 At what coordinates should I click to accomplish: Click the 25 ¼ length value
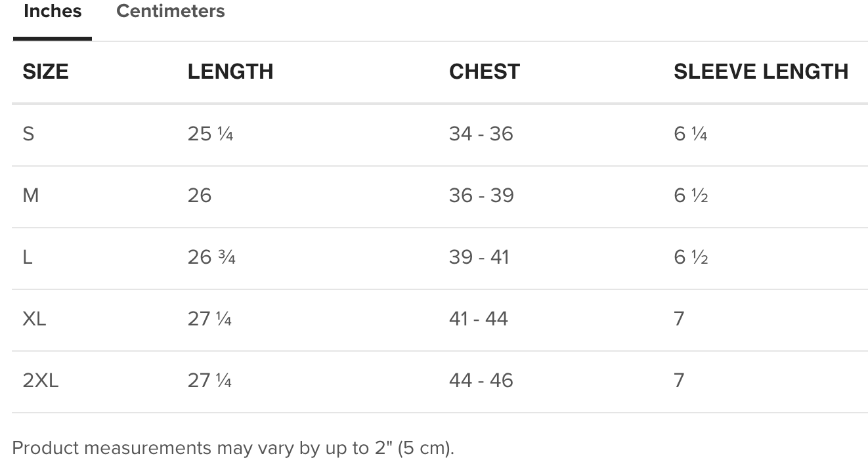(210, 134)
